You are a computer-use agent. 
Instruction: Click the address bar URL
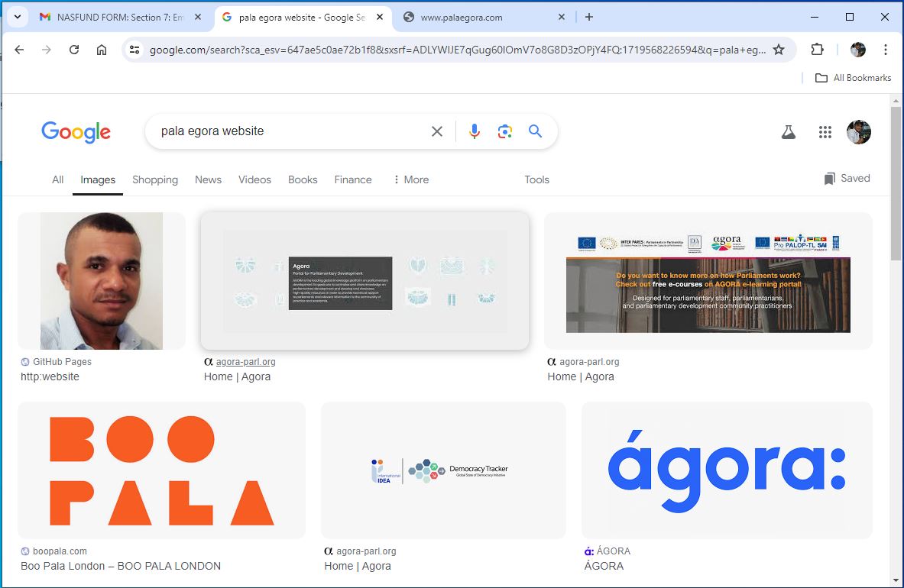pyautogui.click(x=457, y=50)
